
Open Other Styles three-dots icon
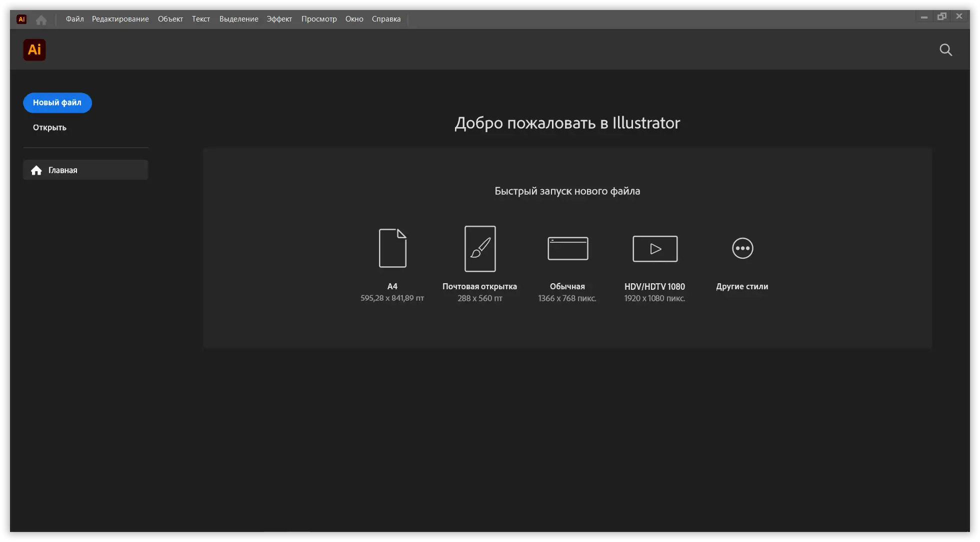pyautogui.click(x=742, y=248)
